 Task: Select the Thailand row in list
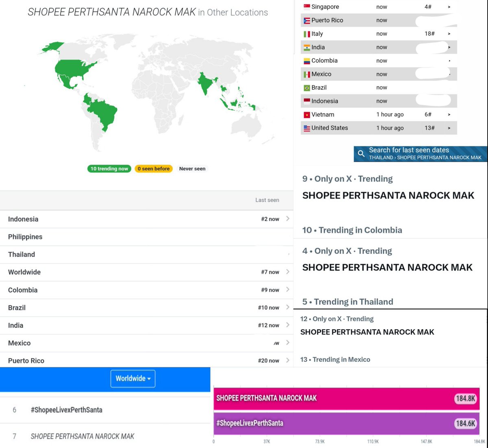point(146,254)
